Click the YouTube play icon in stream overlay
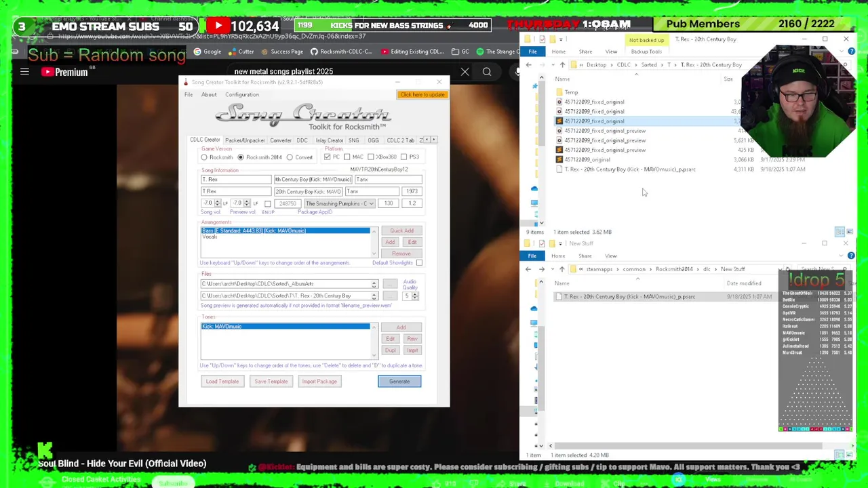Viewport: 868px width, 488px height. pyautogui.click(x=218, y=26)
